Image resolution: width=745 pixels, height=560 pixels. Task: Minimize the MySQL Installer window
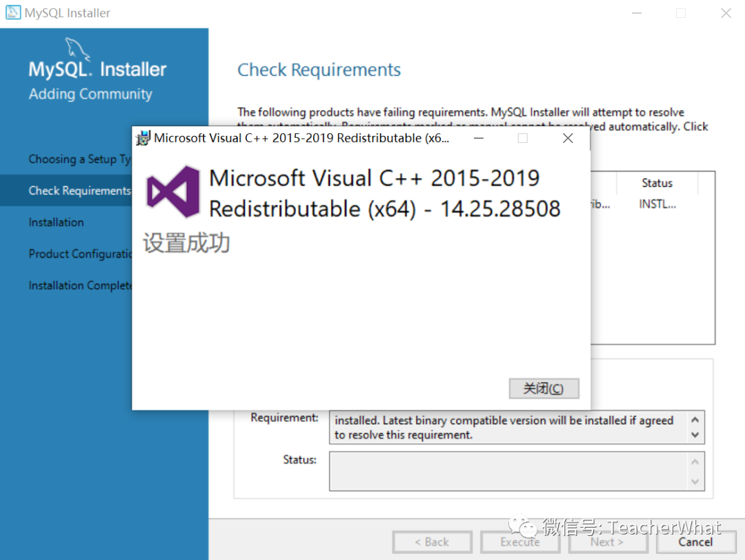(x=637, y=13)
